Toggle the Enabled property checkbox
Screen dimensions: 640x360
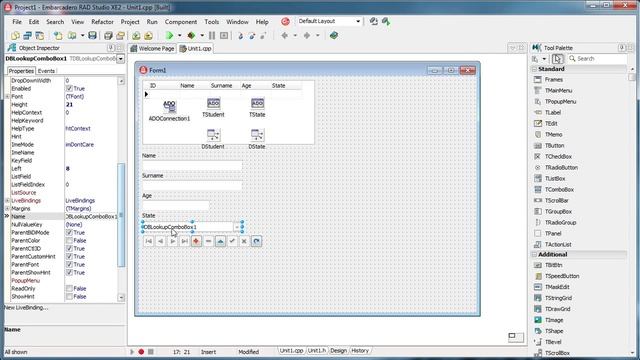pyautogui.click(x=69, y=89)
